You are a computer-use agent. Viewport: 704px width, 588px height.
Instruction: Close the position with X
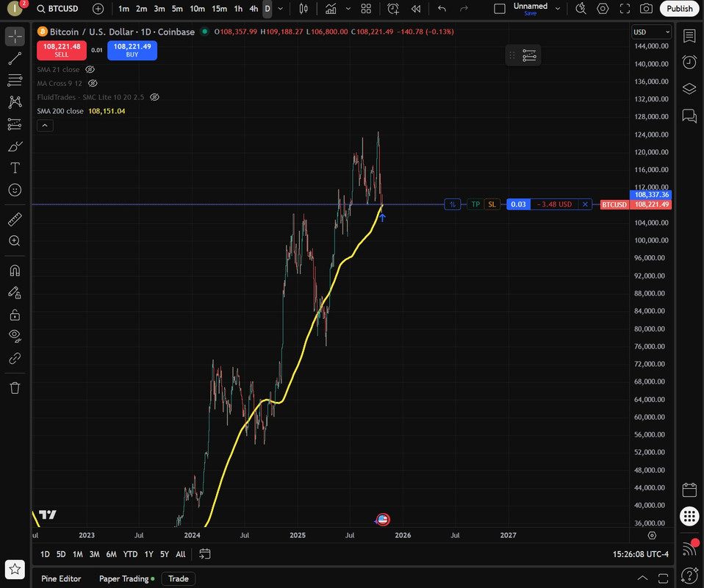click(x=585, y=204)
